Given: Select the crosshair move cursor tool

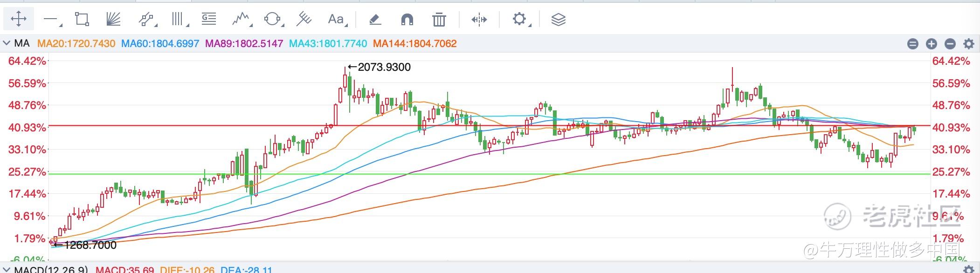Looking at the screenshot, I should 19,19.
